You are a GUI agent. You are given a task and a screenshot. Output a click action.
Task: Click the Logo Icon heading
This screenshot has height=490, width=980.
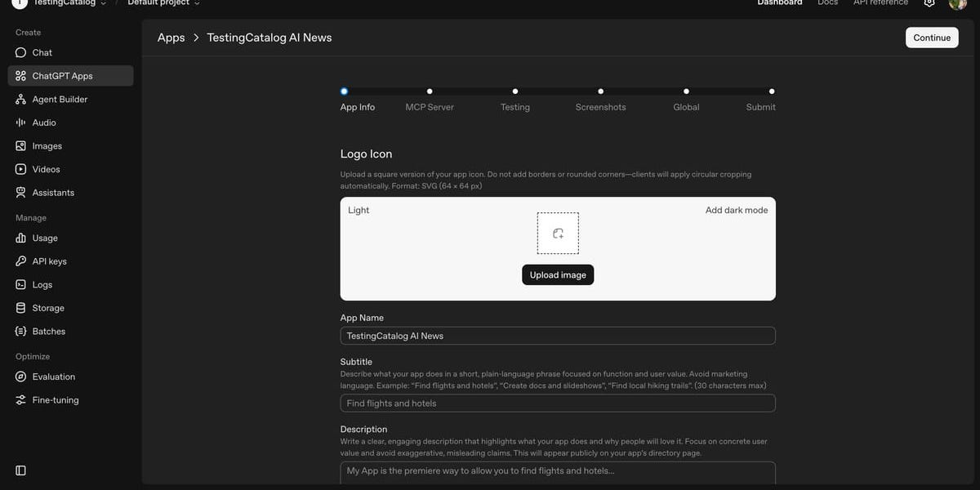366,154
